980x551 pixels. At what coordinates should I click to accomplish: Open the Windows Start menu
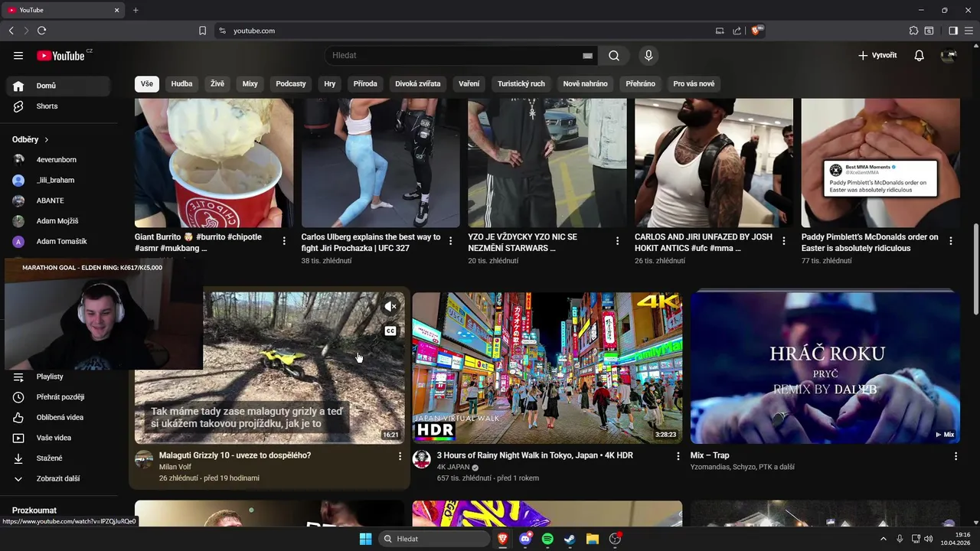[x=365, y=539]
